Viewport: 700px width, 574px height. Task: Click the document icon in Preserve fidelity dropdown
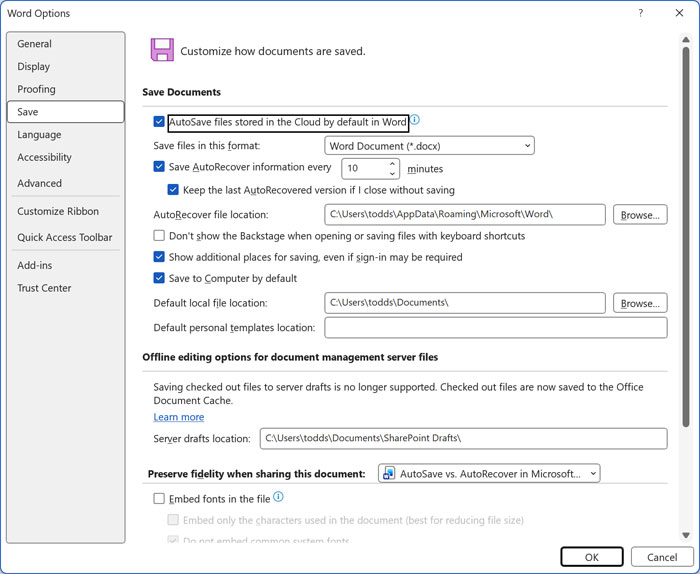(389, 473)
